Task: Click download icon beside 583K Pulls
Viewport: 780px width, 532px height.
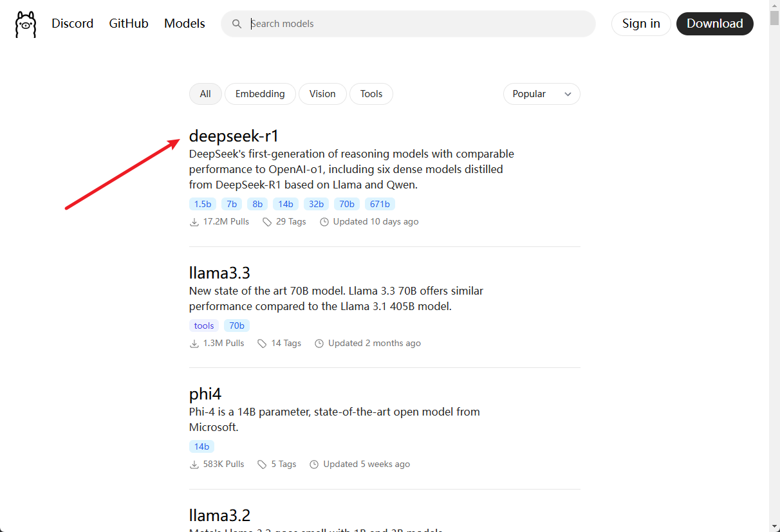Action: [194, 464]
